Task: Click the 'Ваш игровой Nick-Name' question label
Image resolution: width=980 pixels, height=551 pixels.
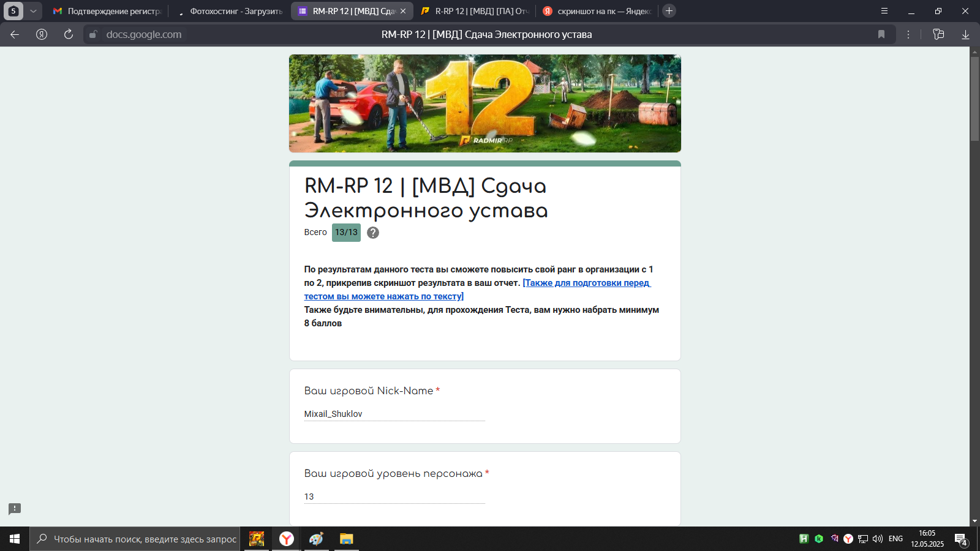Action: [x=369, y=391]
